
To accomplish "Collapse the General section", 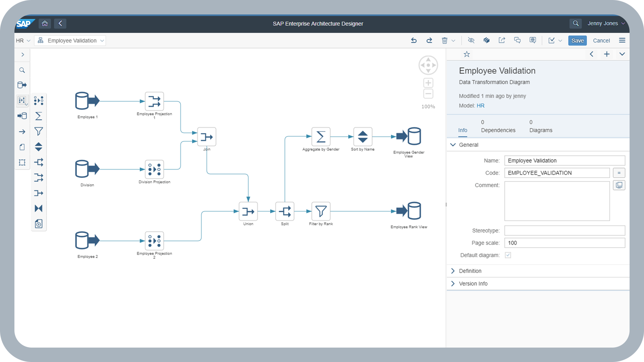I will click(453, 145).
